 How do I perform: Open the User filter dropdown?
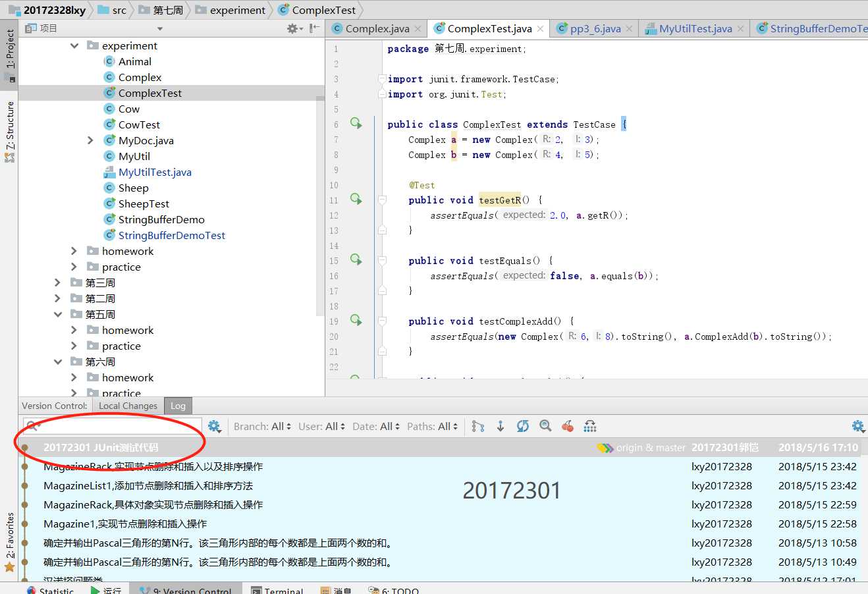(x=321, y=426)
